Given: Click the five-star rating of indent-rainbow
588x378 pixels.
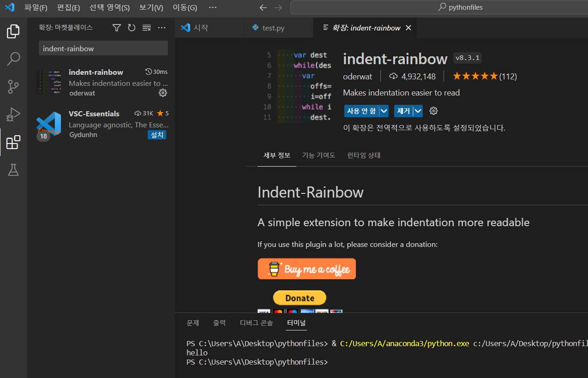Looking at the screenshot, I should (x=475, y=76).
